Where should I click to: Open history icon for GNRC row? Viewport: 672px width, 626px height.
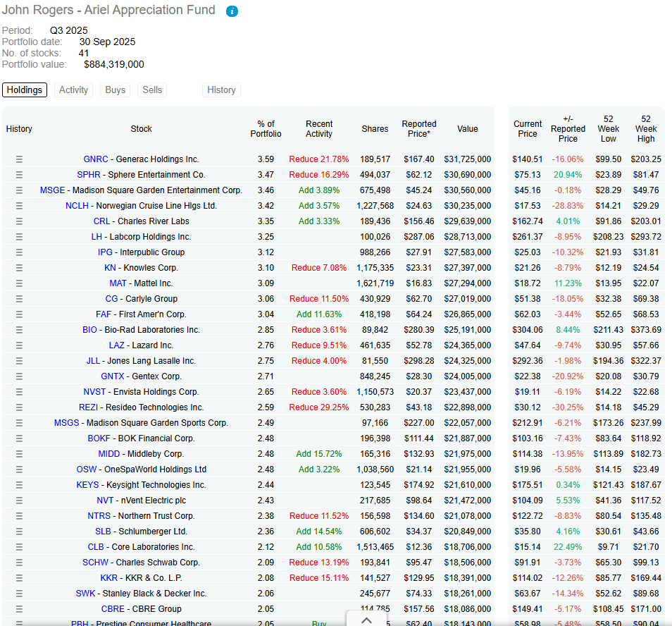click(19, 159)
